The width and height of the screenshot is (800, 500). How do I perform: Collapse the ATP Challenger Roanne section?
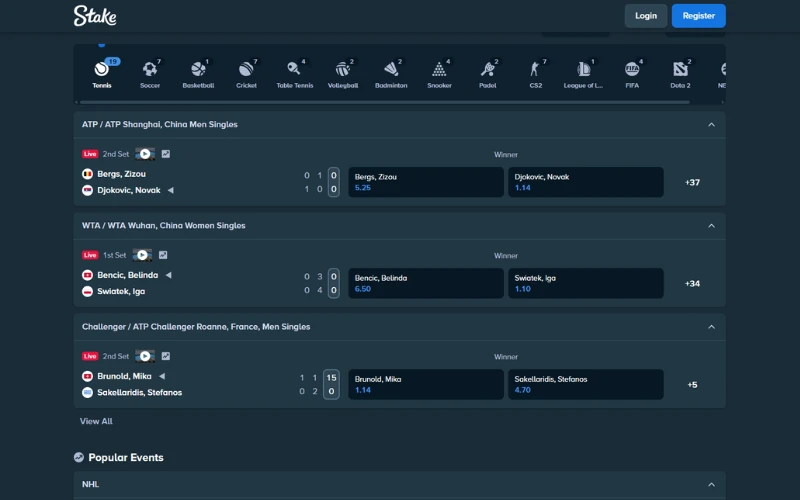[x=711, y=327]
